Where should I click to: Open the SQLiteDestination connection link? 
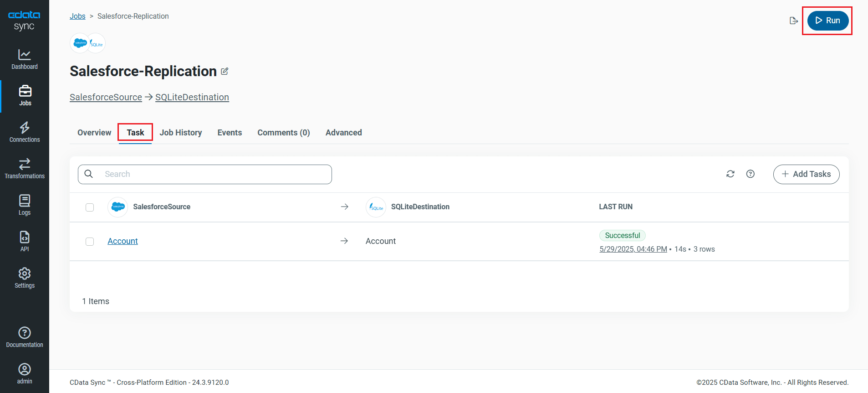192,97
